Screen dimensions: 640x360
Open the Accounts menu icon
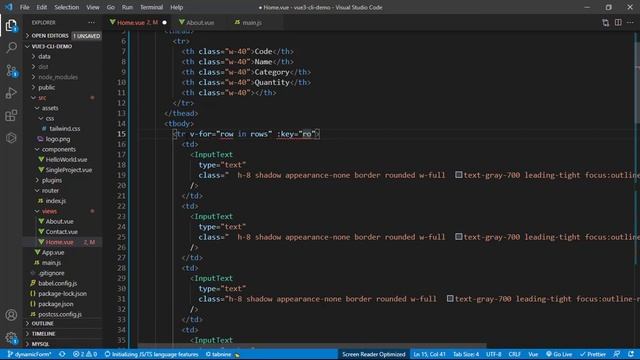pyautogui.click(x=11, y=315)
